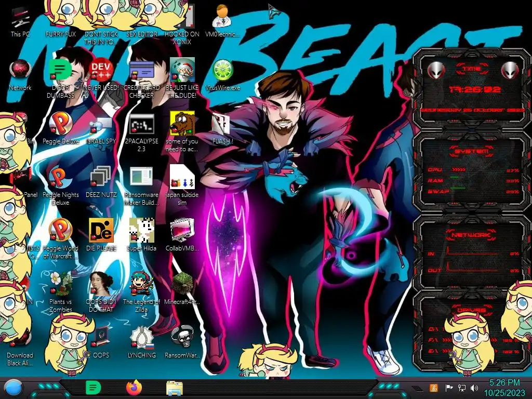Open The Legend of Zilda shortcut

tap(141, 292)
